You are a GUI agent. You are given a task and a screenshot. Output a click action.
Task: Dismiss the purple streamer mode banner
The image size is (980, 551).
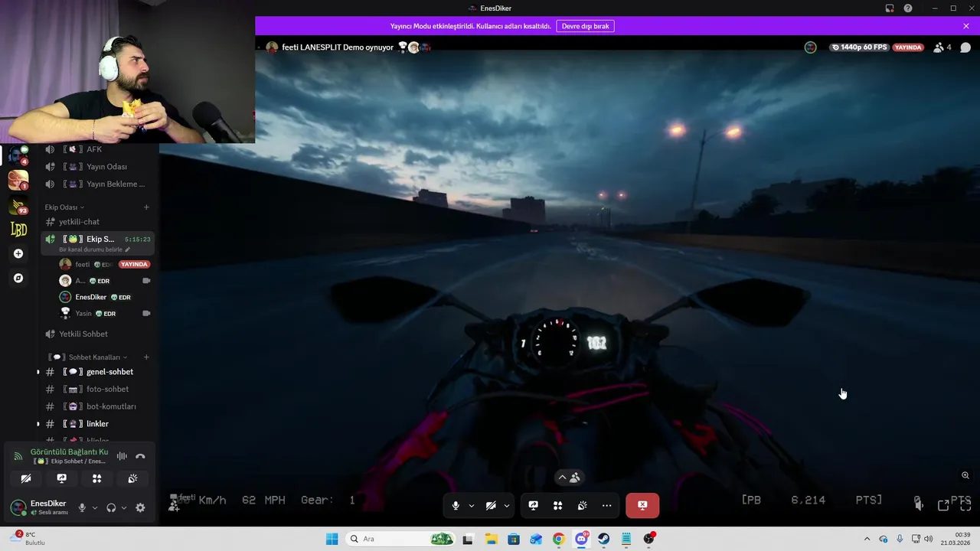pos(966,26)
